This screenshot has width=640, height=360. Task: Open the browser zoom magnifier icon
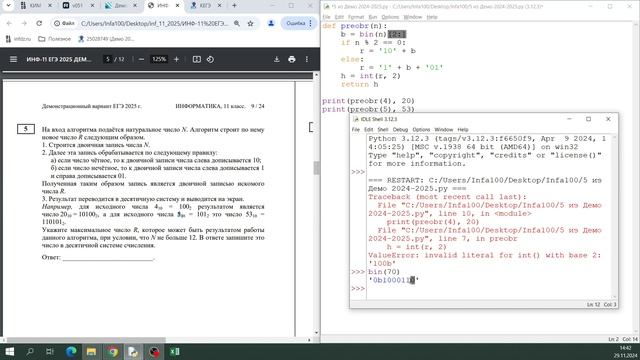237,24
